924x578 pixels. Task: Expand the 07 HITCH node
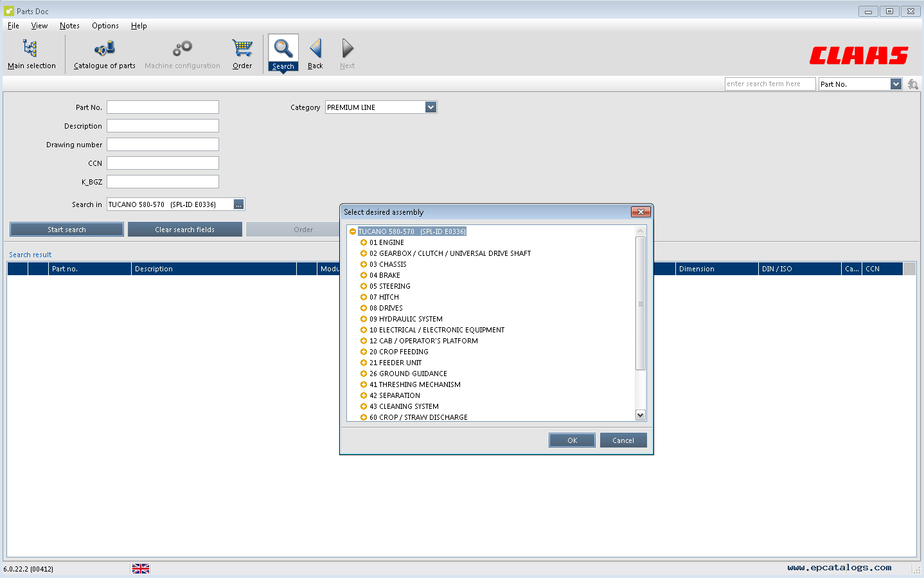(x=364, y=297)
